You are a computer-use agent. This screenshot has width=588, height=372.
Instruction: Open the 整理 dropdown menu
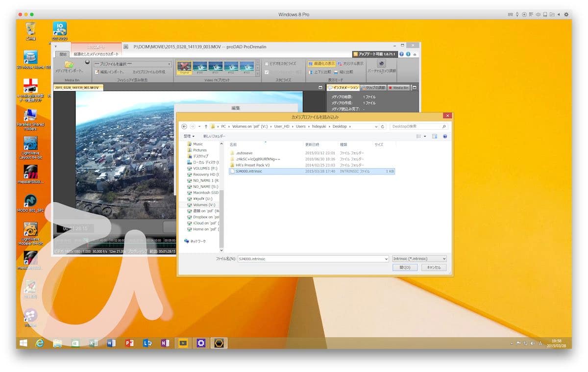(x=189, y=136)
